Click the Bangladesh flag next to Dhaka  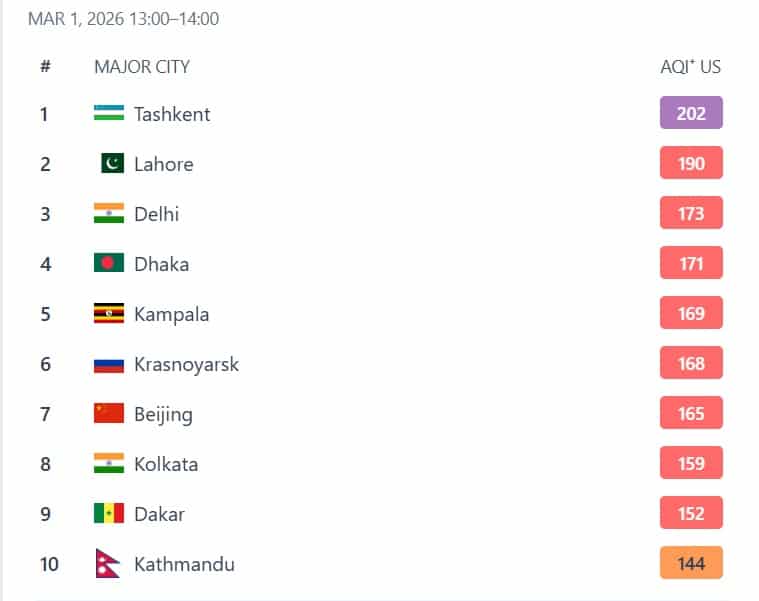pos(109,263)
